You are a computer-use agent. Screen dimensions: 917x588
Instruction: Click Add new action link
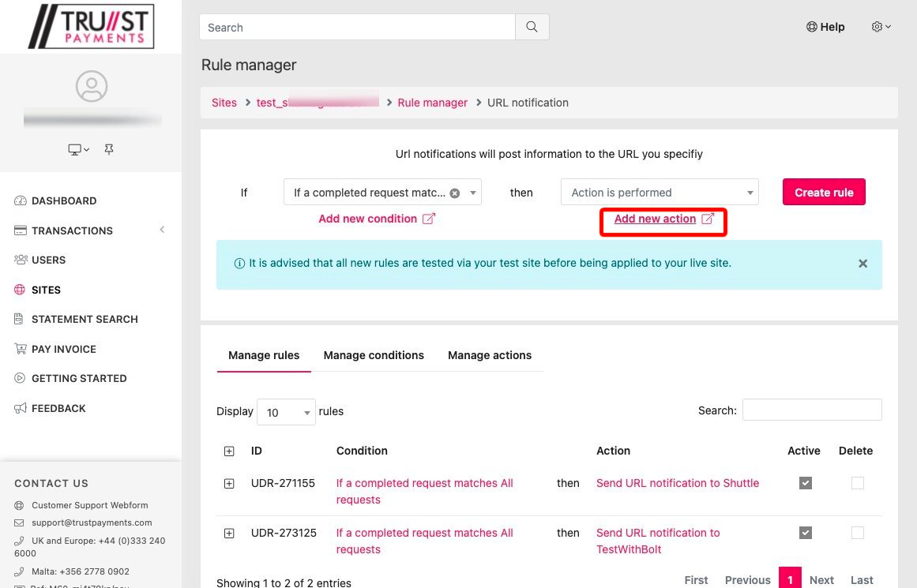pyautogui.click(x=655, y=219)
